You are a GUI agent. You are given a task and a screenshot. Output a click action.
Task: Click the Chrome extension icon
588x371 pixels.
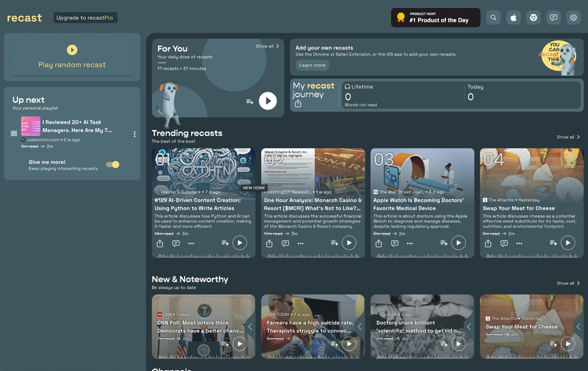click(x=533, y=17)
